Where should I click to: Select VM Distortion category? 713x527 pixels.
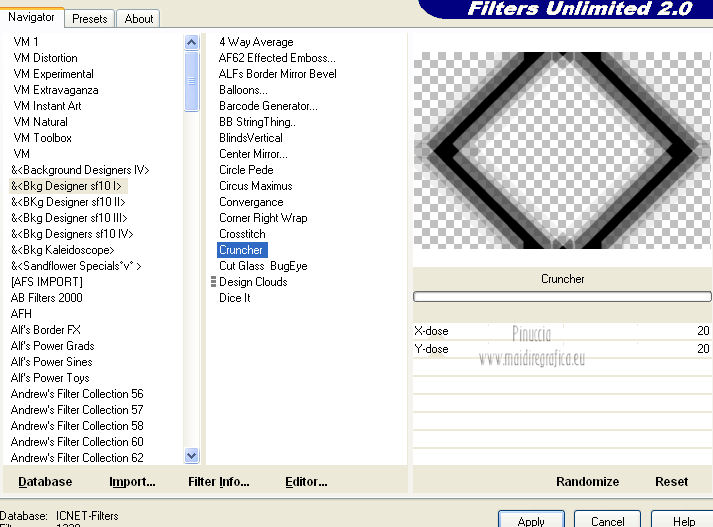coord(45,58)
